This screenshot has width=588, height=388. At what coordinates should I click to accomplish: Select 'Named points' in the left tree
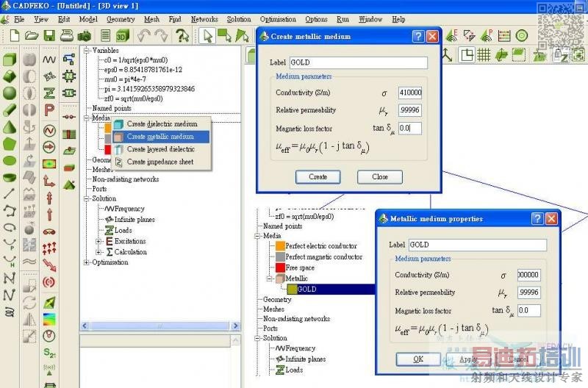coord(112,108)
